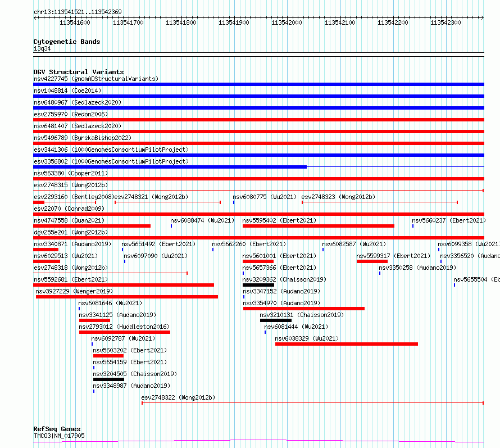Click the red nsv2793012 variant bar

click(x=125, y=332)
